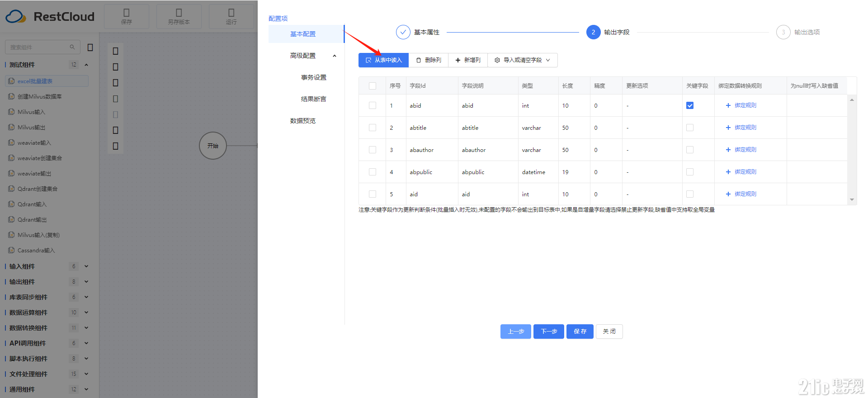Click 绑定规则 link in abpublic row
Image resolution: width=868 pixels, height=398 pixels.
pos(741,172)
